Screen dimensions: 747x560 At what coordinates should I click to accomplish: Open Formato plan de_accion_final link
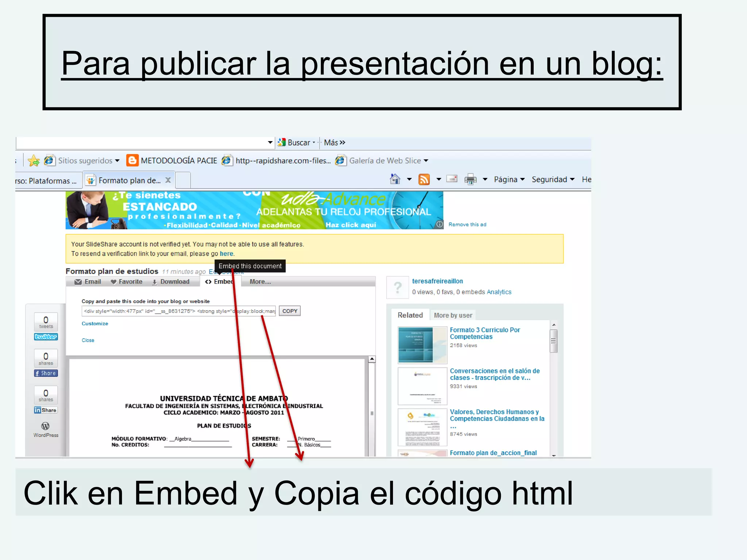(493, 452)
